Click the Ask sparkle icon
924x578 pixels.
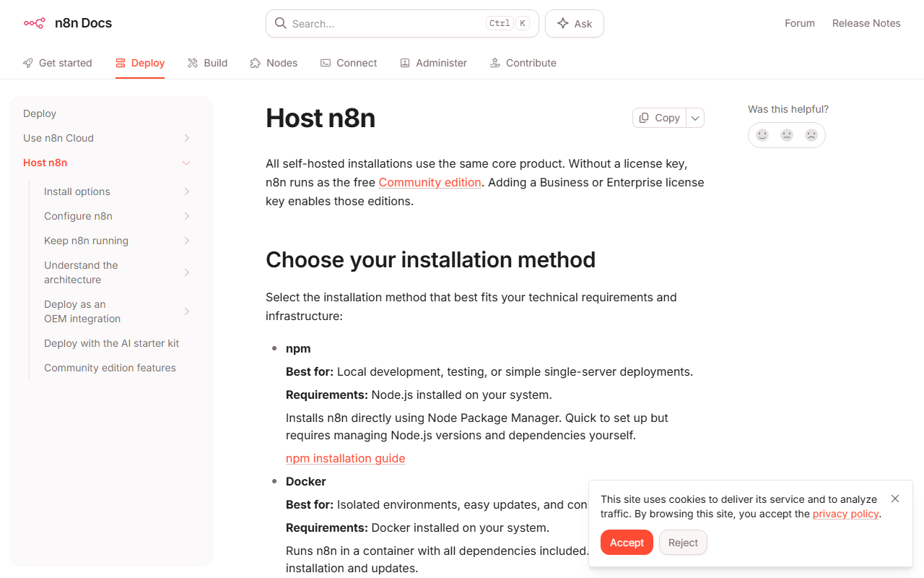point(563,23)
